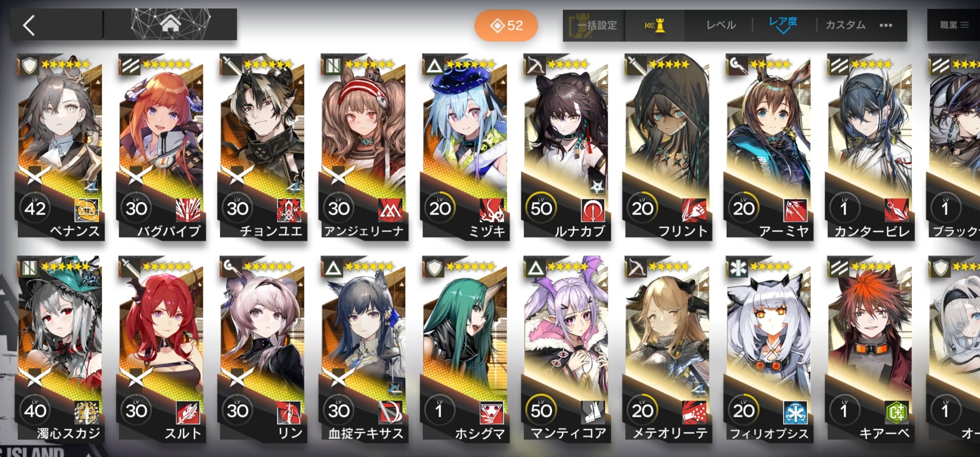Toggle レア度 rarity sort direction

(783, 24)
